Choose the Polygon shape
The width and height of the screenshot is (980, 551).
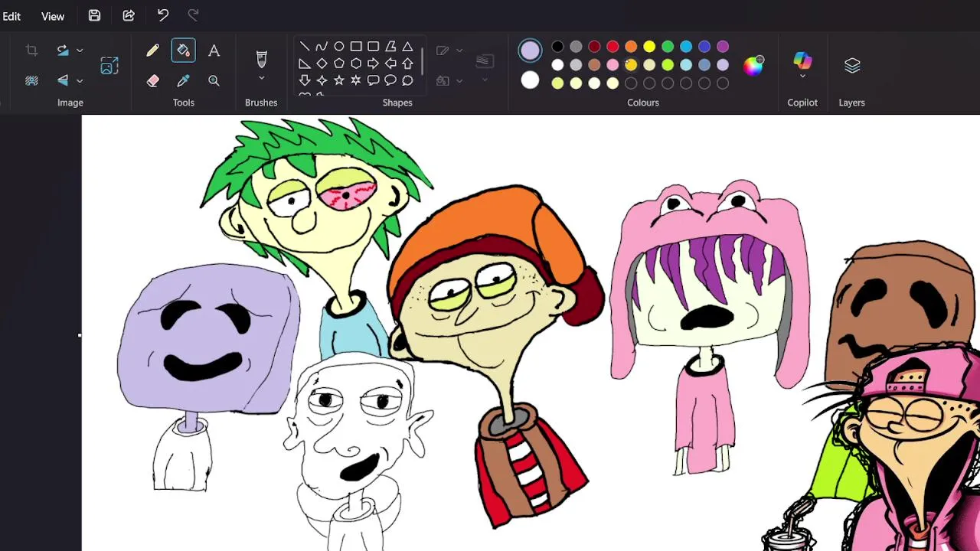coord(390,47)
